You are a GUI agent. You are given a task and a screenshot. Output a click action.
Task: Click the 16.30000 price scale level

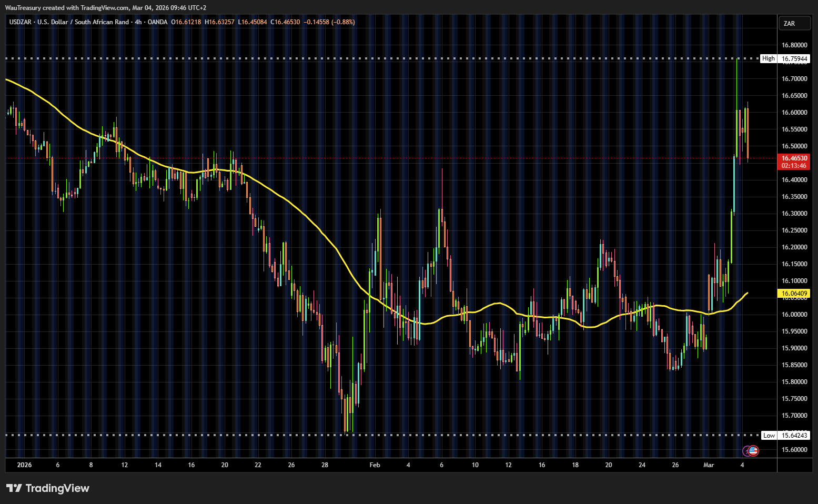pyautogui.click(x=794, y=214)
